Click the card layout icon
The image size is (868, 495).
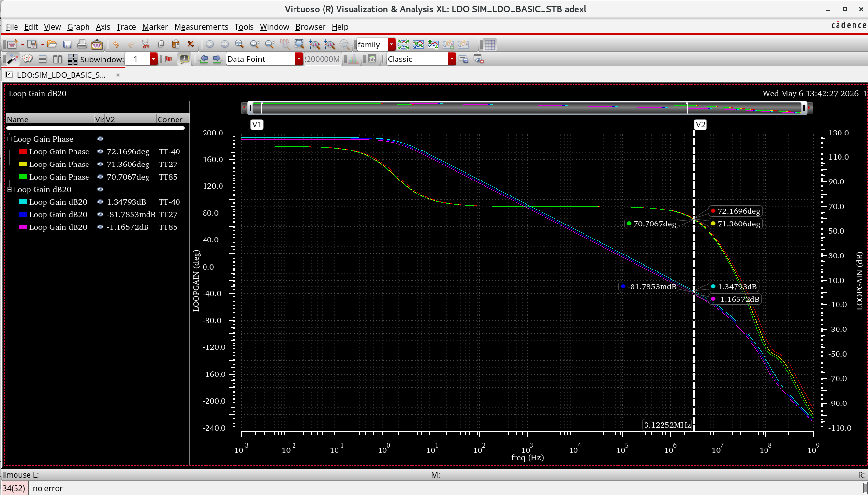[x=28, y=59]
